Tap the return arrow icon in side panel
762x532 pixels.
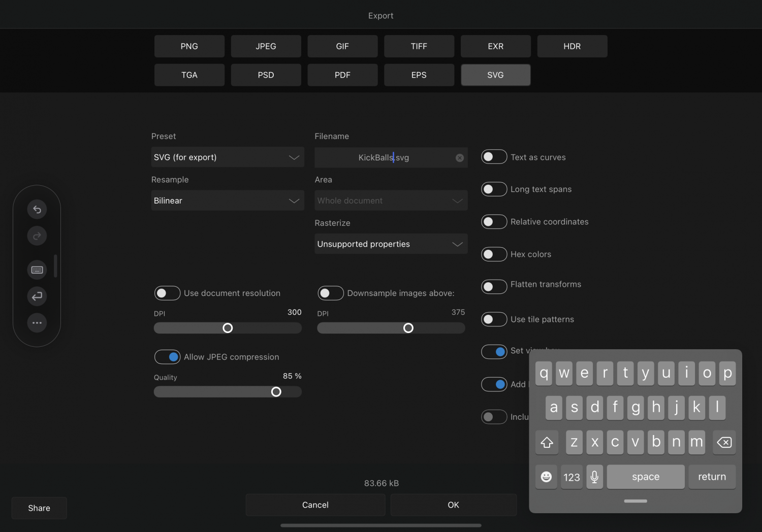(x=37, y=296)
